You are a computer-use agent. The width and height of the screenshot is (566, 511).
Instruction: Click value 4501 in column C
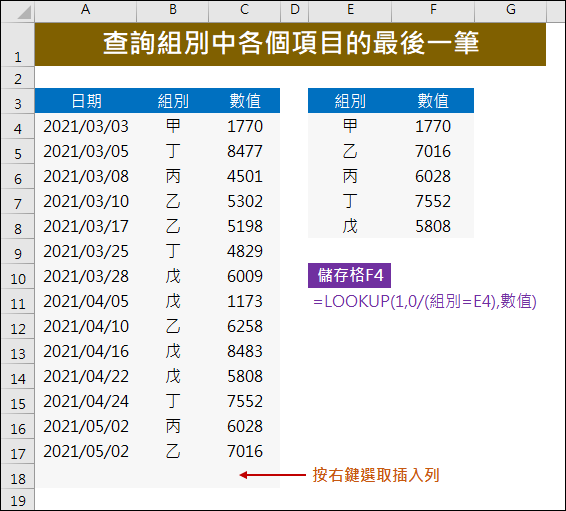pos(244,176)
